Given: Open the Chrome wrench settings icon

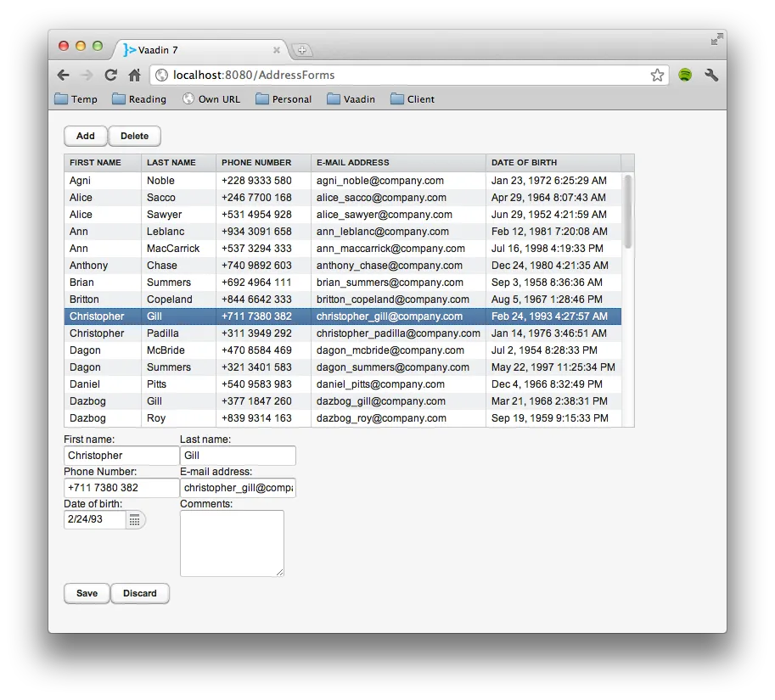Looking at the screenshot, I should (711, 75).
